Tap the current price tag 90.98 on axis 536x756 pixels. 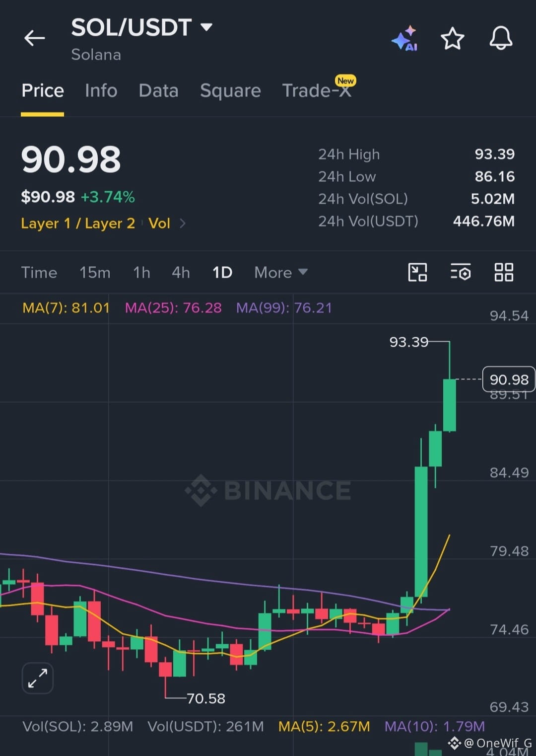coord(509,379)
